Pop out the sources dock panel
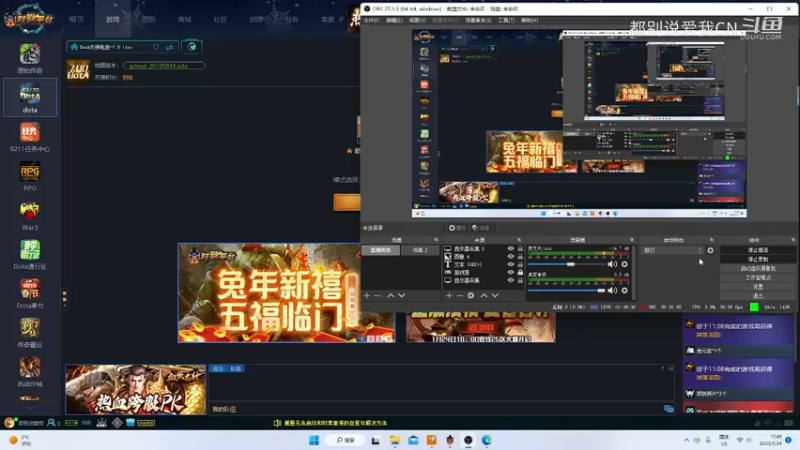 pyautogui.click(x=519, y=240)
